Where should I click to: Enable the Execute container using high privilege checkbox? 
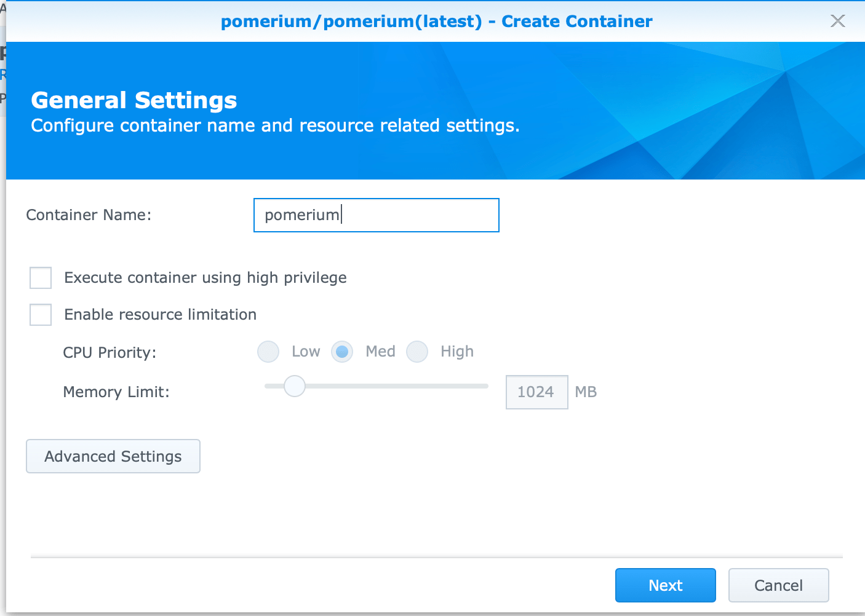point(40,278)
